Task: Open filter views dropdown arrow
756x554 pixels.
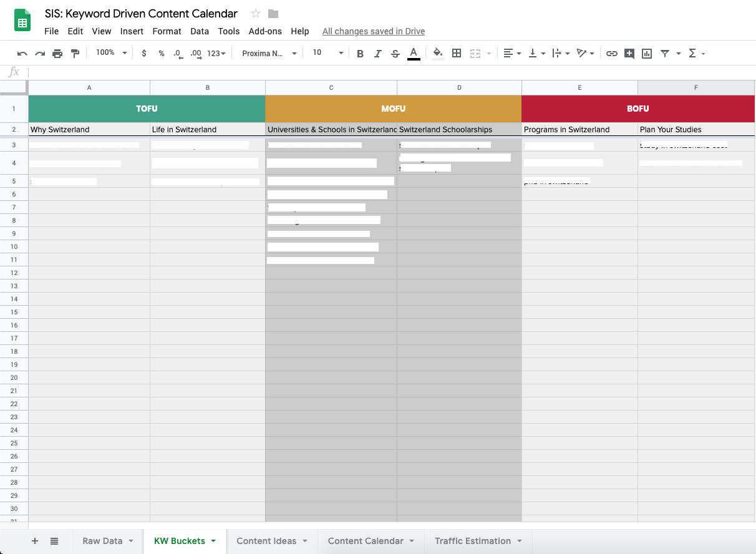Action: pos(678,54)
